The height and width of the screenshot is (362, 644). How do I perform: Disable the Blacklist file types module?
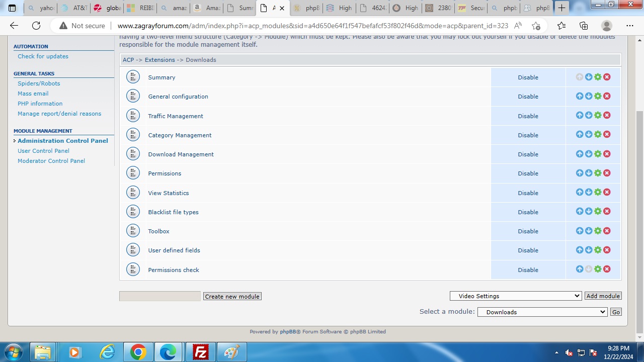pos(528,212)
